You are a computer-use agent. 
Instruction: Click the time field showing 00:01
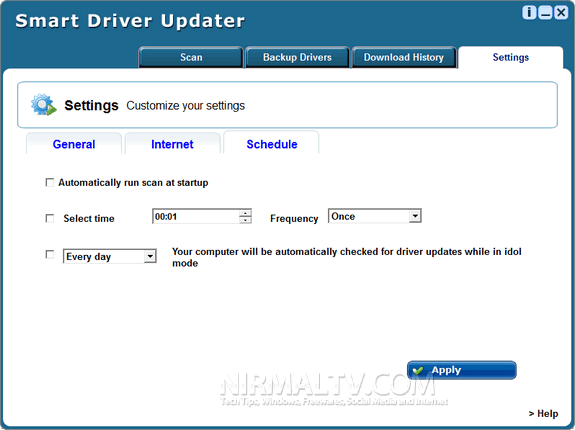click(x=196, y=216)
